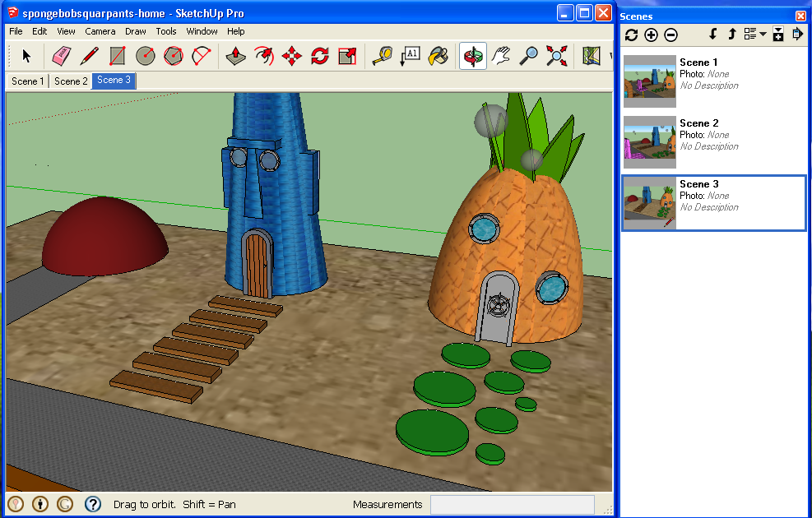
Task: Open the map location tool
Action: click(591, 56)
